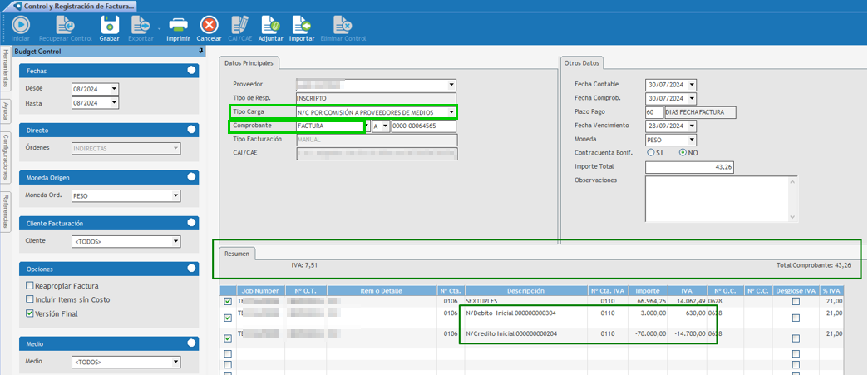
Task: Click the Exportar toolbar icon
Action: [x=140, y=25]
